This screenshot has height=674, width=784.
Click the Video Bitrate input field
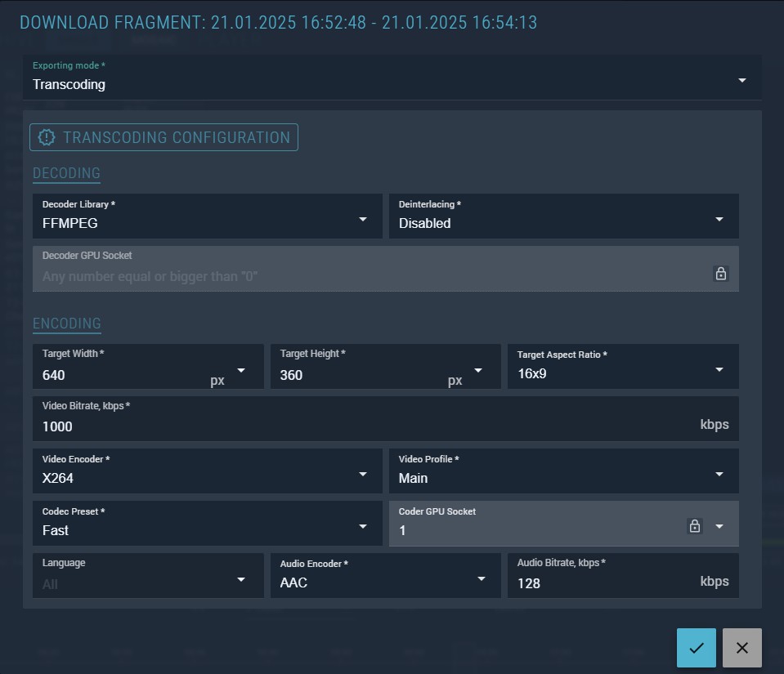click(360, 426)
